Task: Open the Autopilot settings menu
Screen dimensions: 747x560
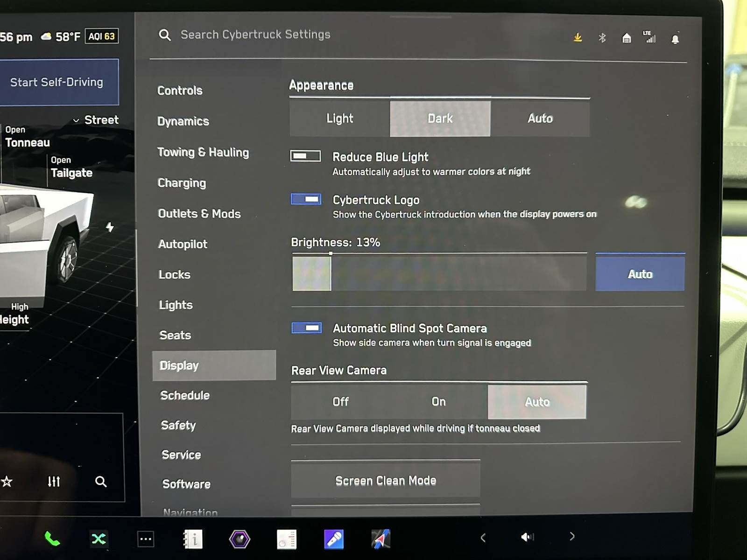Action: tap(183, 244)
